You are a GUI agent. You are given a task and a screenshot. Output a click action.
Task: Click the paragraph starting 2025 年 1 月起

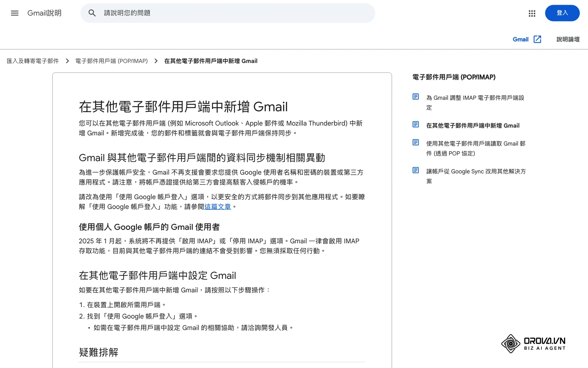(x=219, y=246)
